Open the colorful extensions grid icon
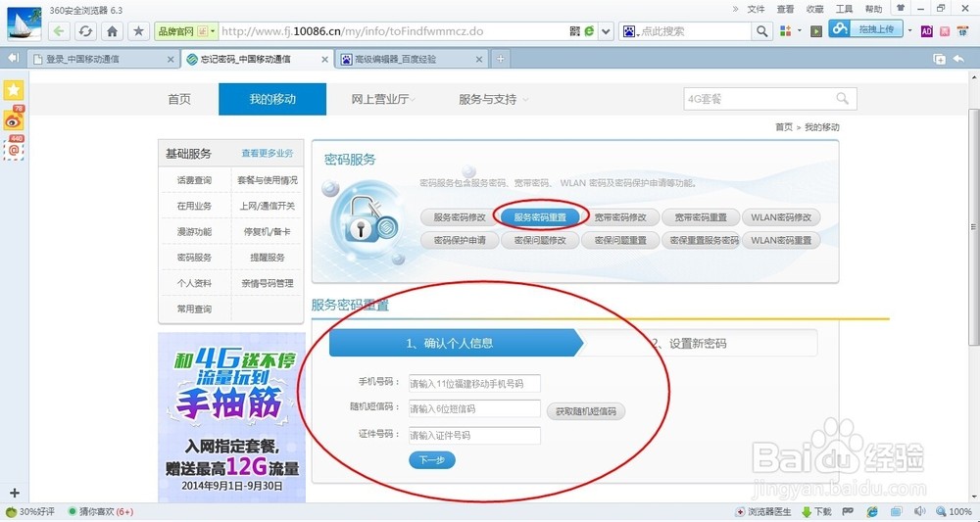 (786, 31)
